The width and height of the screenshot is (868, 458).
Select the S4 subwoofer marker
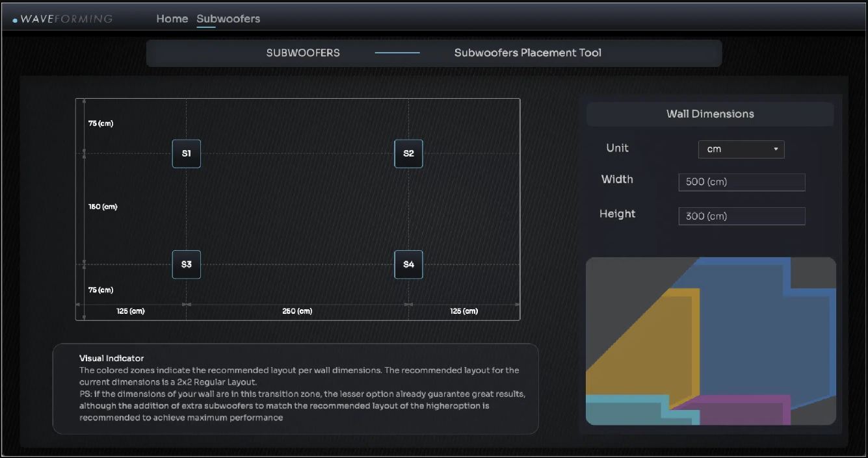click(x=408, y=264)
